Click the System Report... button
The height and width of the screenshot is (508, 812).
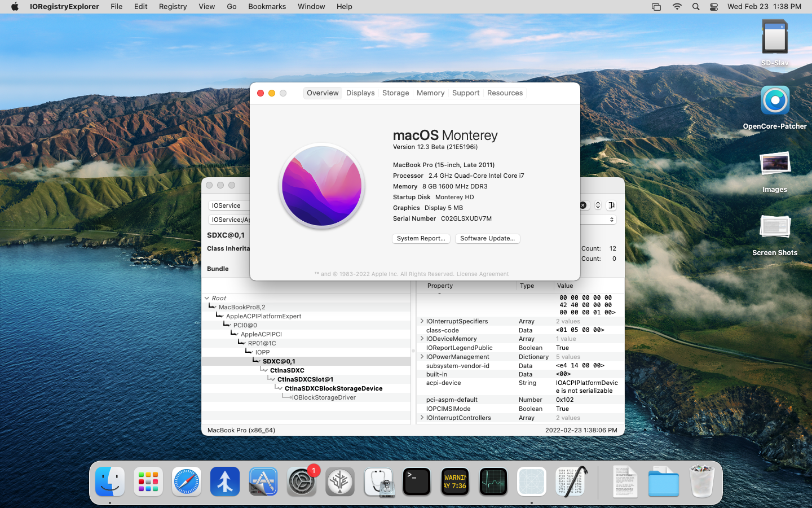click(421, 239)
